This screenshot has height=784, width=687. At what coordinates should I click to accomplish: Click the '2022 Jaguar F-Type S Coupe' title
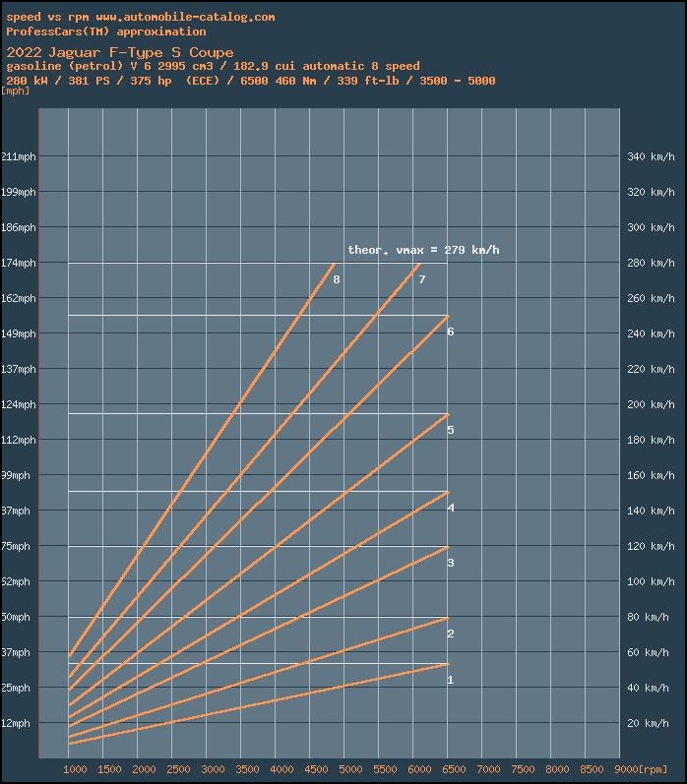[120, 52]
